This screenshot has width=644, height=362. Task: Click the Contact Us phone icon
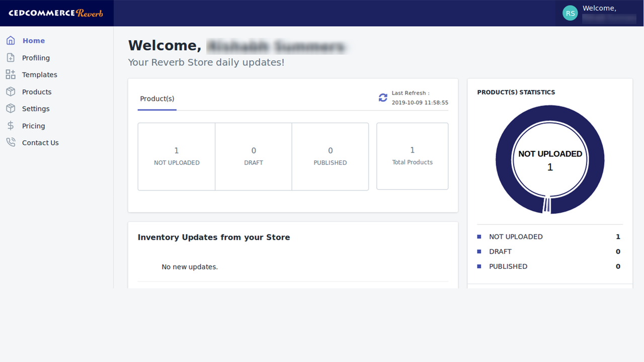click(11, 142)
